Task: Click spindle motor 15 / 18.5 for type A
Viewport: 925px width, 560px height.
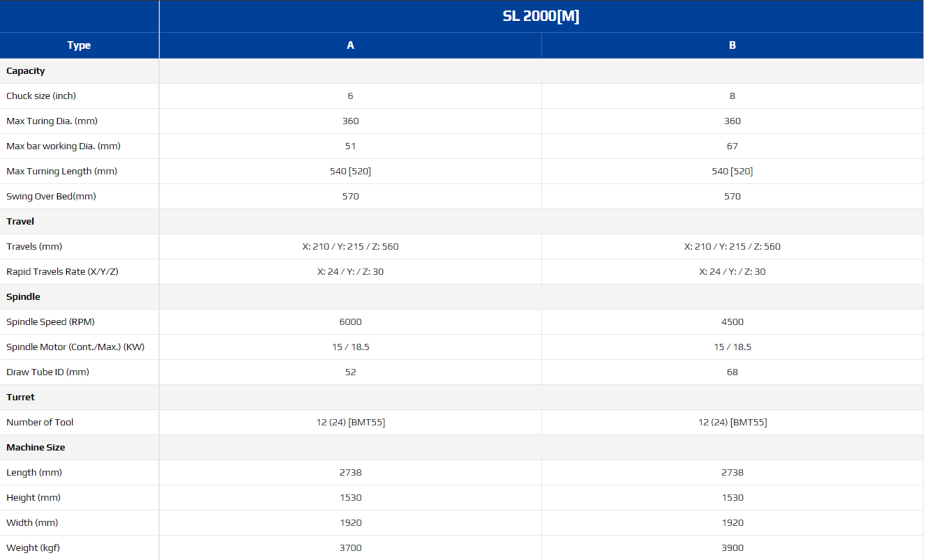Action: click(350, 347)
